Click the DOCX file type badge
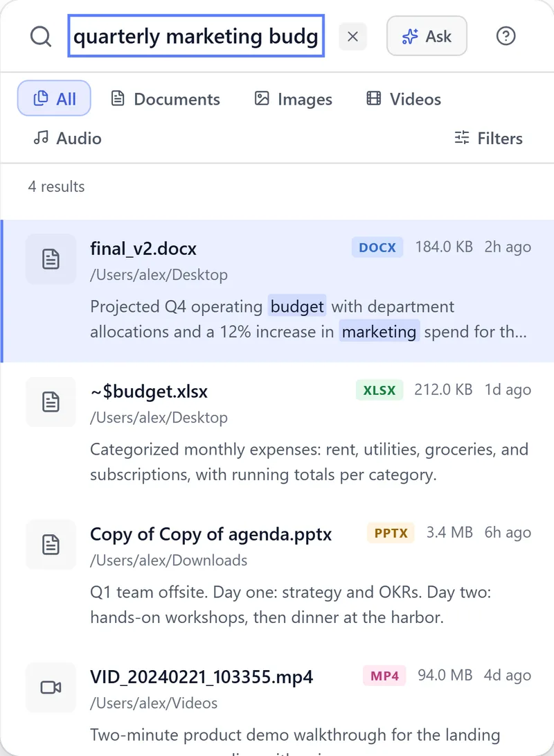Image resolution: width=554 pixels, height=756 pixels. [377, 247]
